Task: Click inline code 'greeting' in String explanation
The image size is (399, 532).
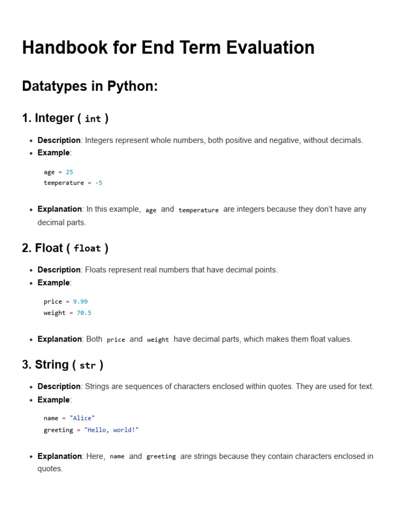Action: coord(161,457)
